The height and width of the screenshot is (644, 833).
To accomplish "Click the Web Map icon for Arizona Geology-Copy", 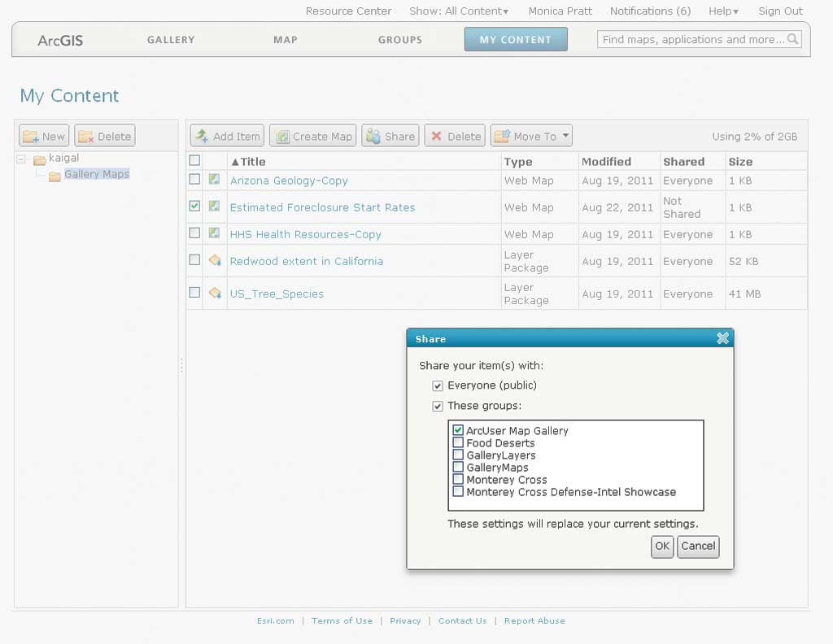I will 214,180.
